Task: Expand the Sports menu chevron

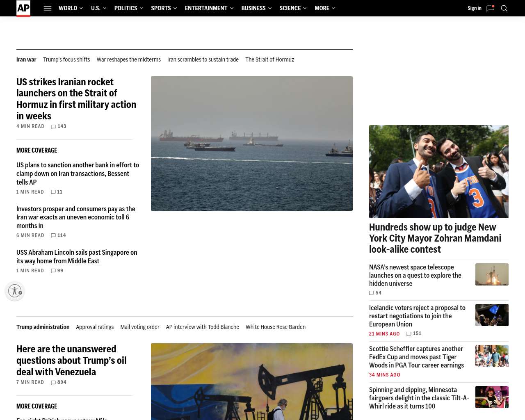Action: (175, 8)
